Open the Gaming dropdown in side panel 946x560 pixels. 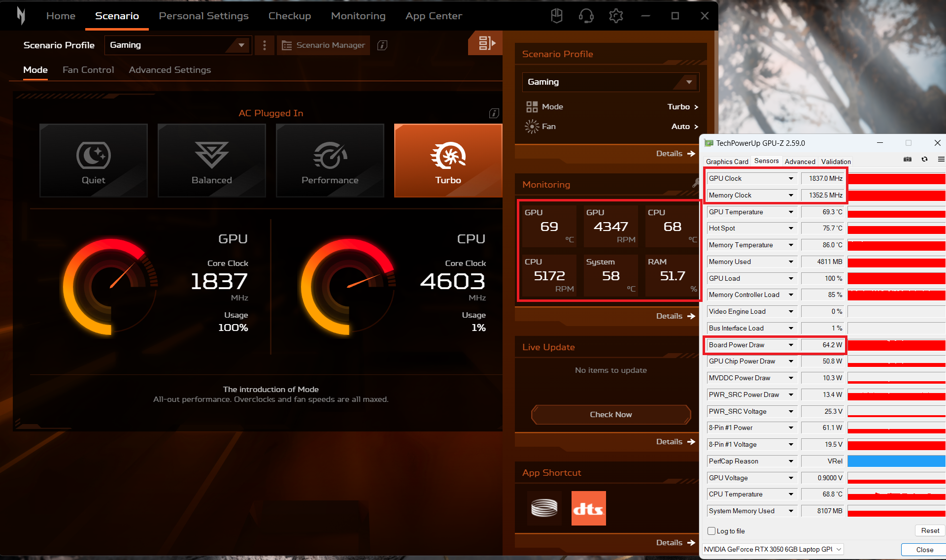[x=610, y=82]
